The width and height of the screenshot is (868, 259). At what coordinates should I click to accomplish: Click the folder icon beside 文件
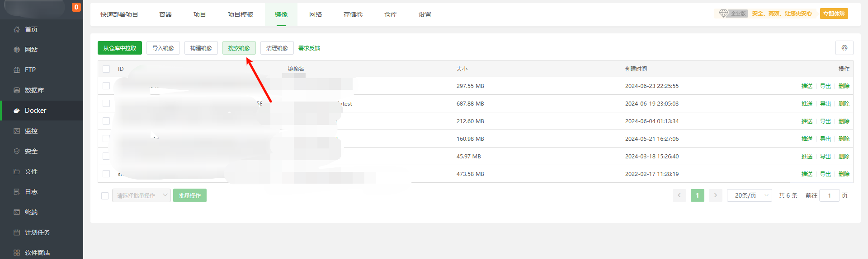coord(17,171)
